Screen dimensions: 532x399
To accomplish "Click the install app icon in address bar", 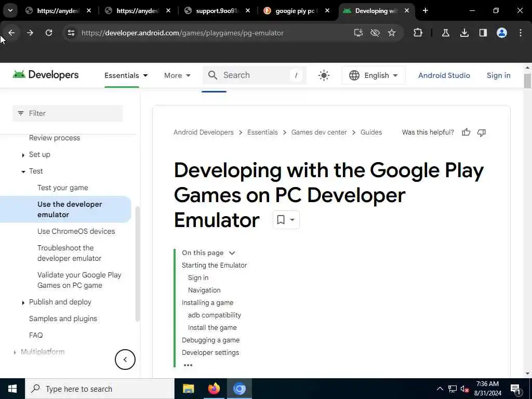I will click(358, 33).
